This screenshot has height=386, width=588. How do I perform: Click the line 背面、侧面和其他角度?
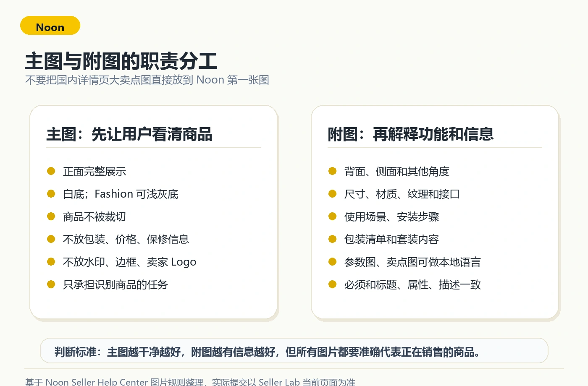coord(397,171)
